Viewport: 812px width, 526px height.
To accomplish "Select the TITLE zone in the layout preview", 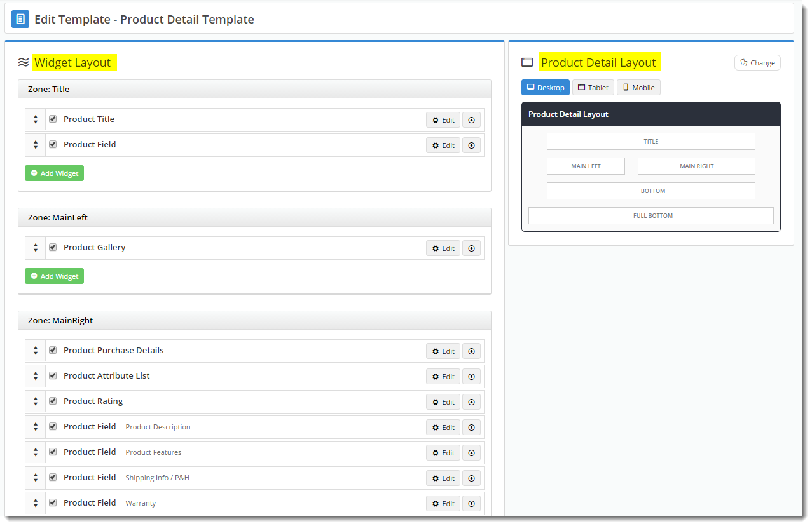I will click(651, 142).
